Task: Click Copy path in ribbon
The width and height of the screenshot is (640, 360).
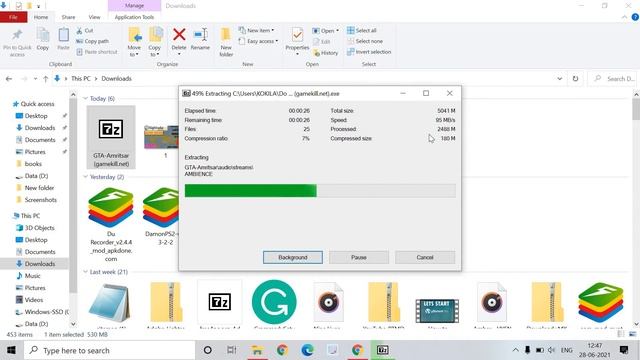Action: (92, 41)
